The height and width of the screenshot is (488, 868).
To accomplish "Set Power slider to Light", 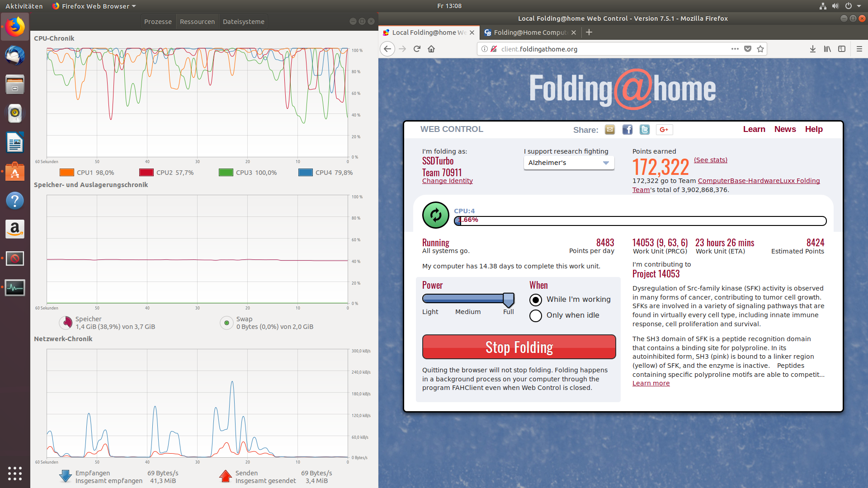I will pyautogui.click(x=426, y=298).
